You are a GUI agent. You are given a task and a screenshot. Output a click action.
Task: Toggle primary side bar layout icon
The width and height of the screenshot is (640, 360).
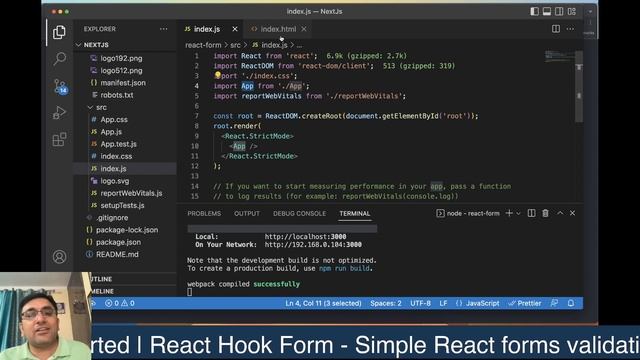pos(534,11)
